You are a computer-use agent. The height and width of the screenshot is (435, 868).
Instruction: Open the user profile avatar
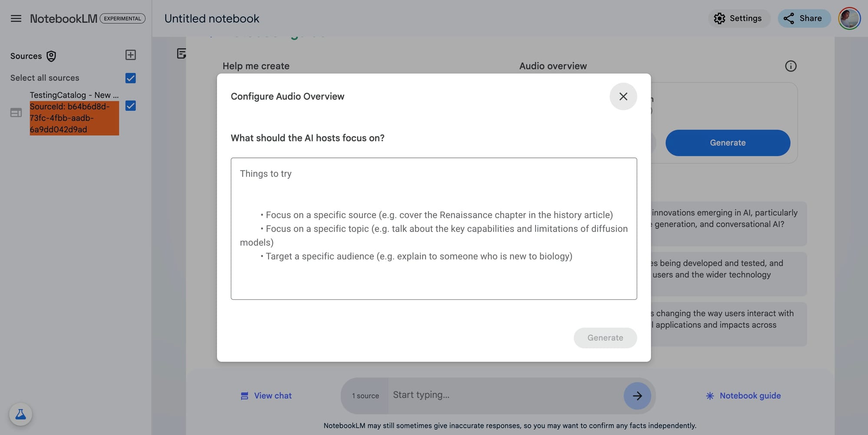point(849,18)
